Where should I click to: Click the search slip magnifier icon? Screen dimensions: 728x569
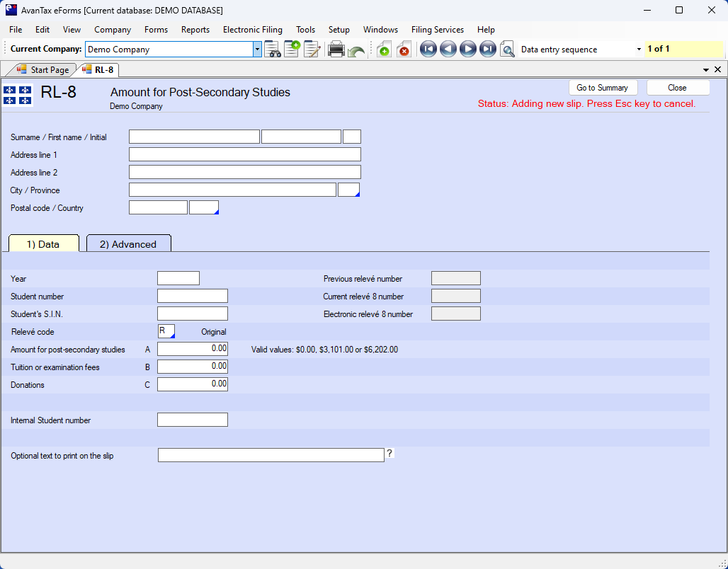pyautogui.click(x=507, y=50)
